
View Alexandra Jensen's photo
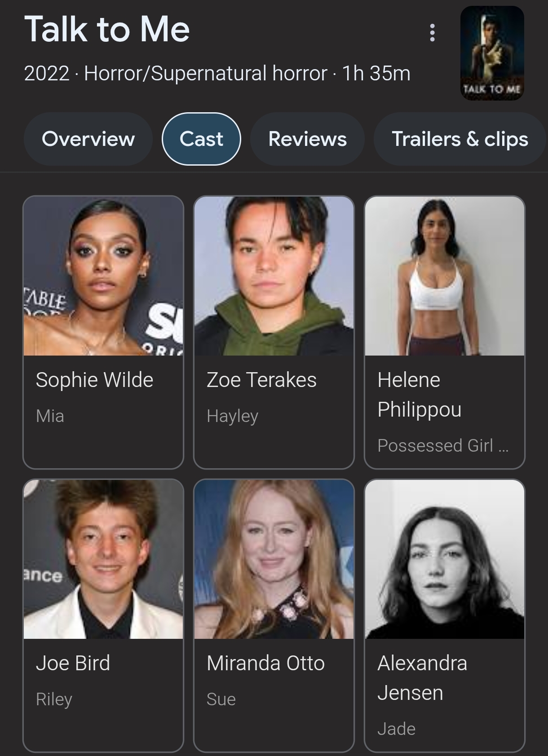pyautogui.click(x=445, y=559)
